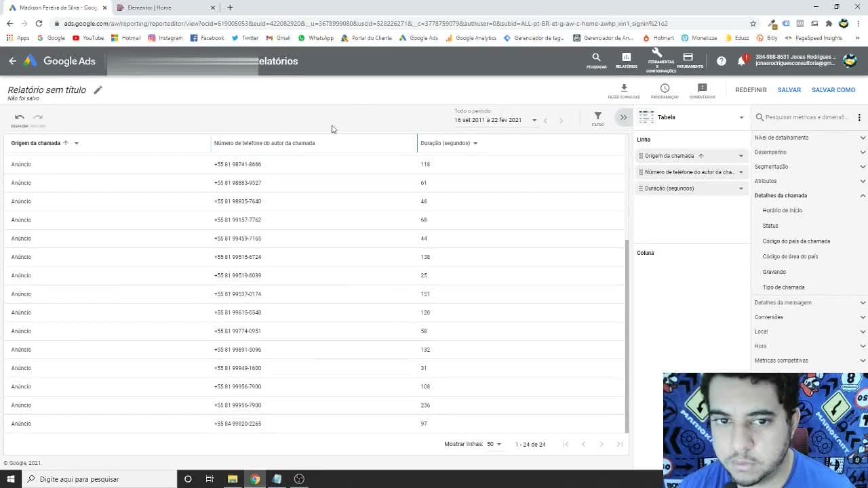Click Windows taskbar search box
The width and height of the screenshot is (868, 488).
tap(98, 479)
